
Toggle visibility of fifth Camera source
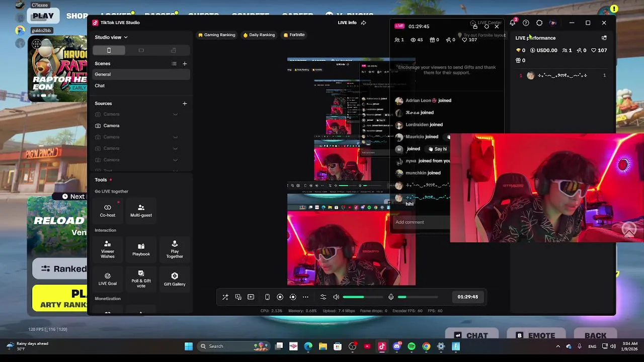(175, 160)
